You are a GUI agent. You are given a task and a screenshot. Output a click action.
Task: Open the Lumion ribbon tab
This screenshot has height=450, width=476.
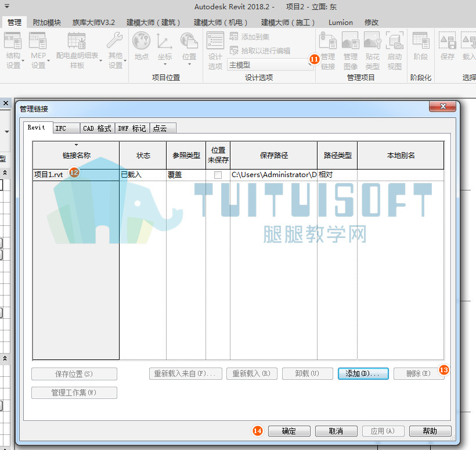[x=341, y=23]
